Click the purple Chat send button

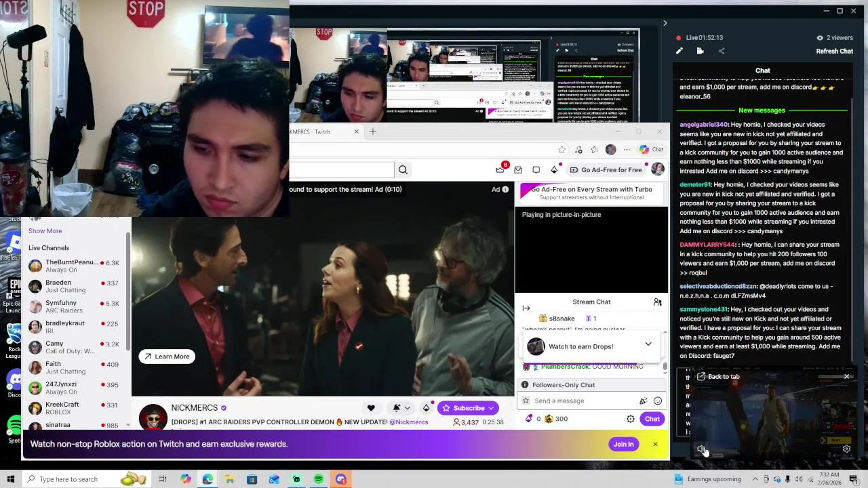[x=652, y=419]
